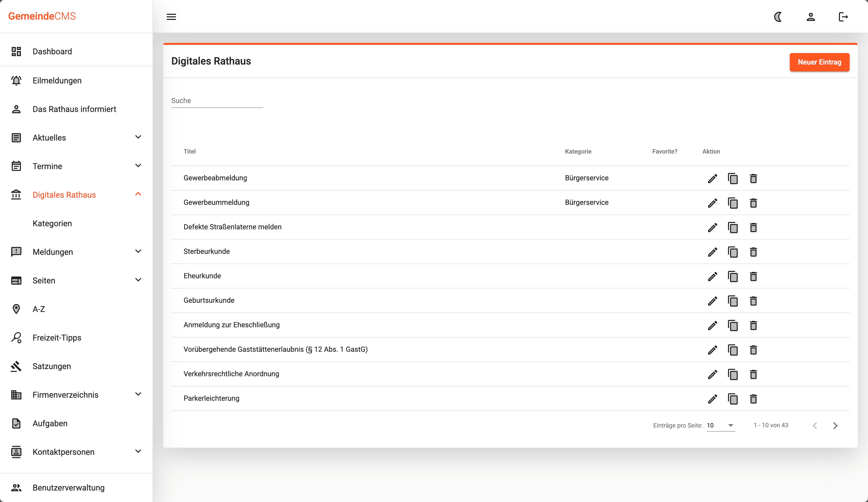Go to the next page of entries
The image size is (868, 502).
point(835,425)
